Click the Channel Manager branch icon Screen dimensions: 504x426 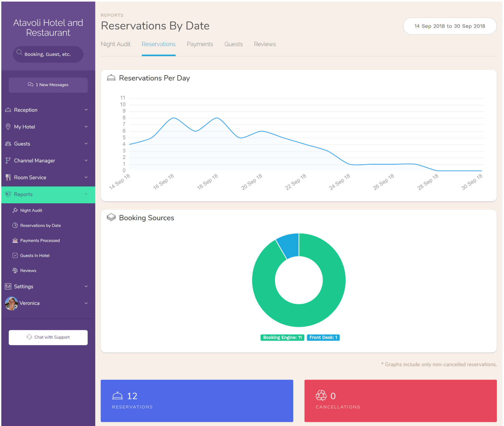click(x=8, y=160)
